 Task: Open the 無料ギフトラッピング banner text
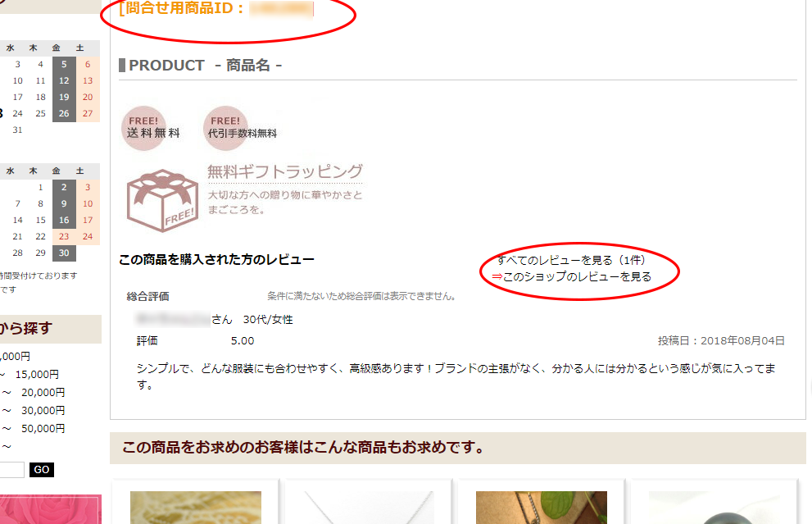tap(285, 171)
